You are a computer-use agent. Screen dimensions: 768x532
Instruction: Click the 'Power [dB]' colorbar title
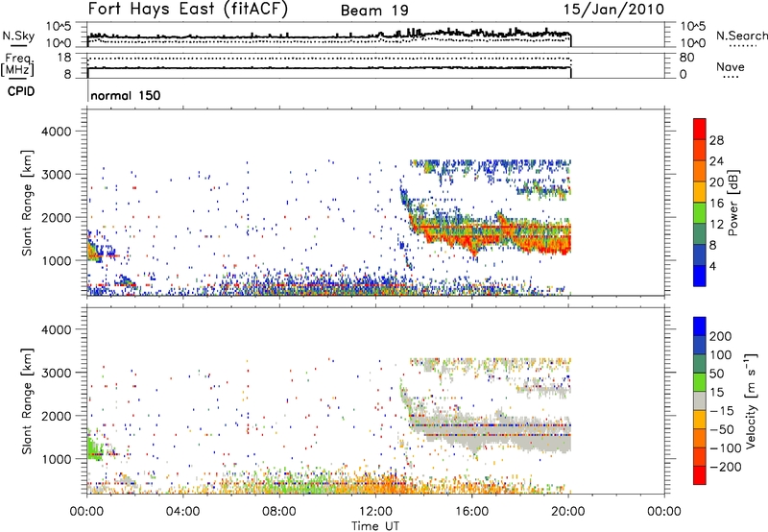click(732, 203)
